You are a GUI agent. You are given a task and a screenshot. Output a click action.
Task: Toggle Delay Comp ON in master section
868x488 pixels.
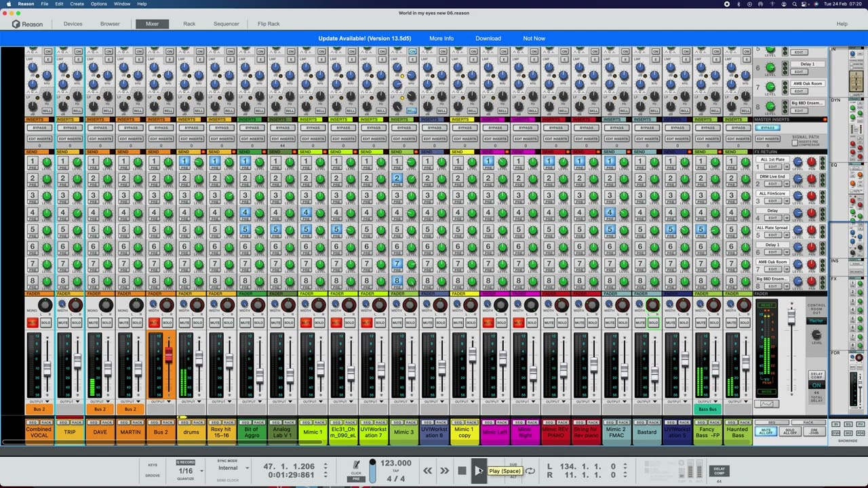(x=816, y=385)
